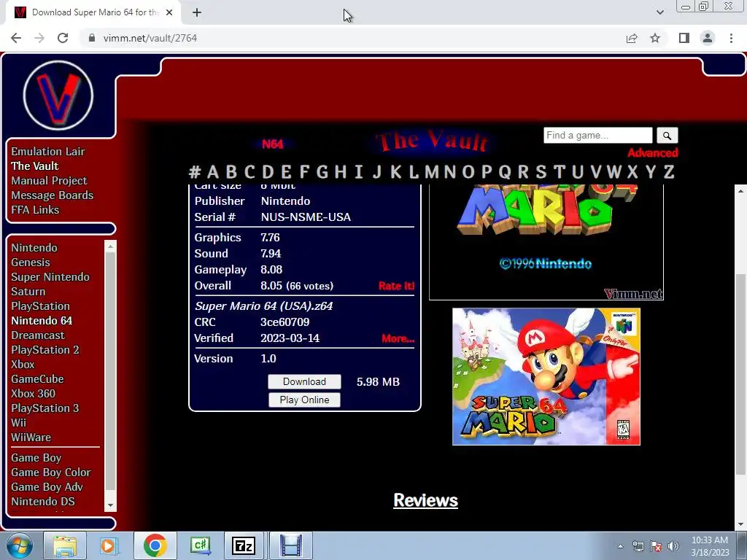Click the page scrollbar down arrow

coord(740,525)
